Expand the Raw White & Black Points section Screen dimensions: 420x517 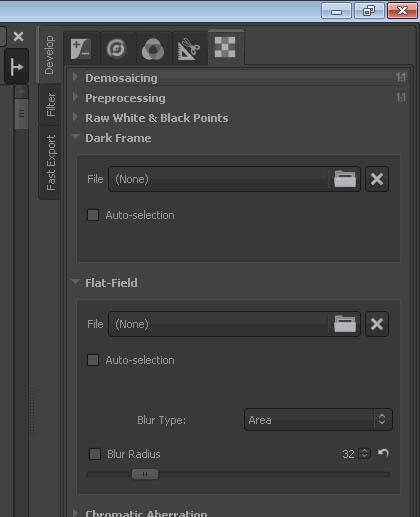click(157, 118)
